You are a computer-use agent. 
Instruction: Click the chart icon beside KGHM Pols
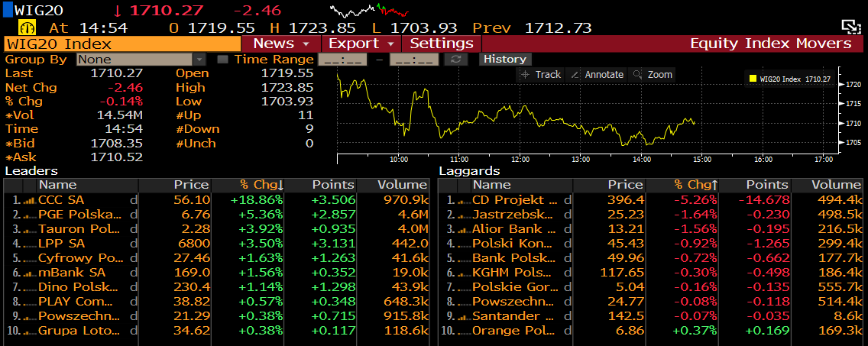[463, 273]
